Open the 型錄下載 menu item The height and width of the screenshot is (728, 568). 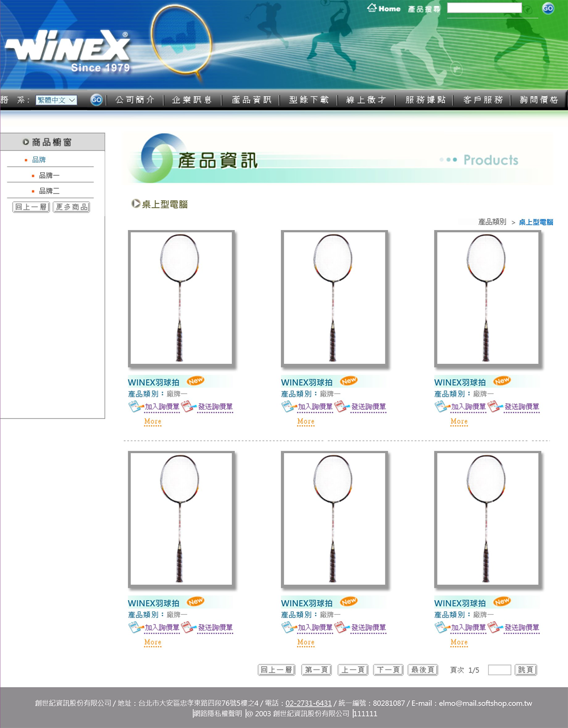pyautogui.click(x=309, y=100)
